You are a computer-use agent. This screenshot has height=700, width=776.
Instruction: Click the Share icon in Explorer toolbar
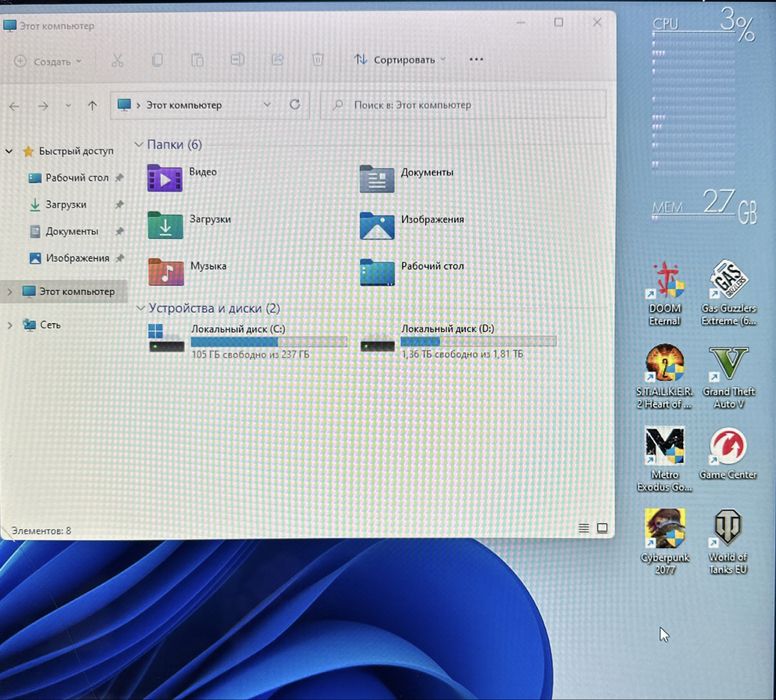(278, 60)
